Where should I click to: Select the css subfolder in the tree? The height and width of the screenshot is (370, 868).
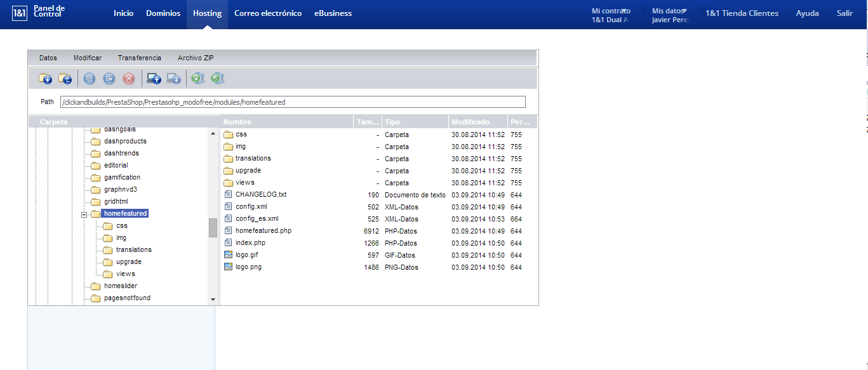[x=122, y=226]
